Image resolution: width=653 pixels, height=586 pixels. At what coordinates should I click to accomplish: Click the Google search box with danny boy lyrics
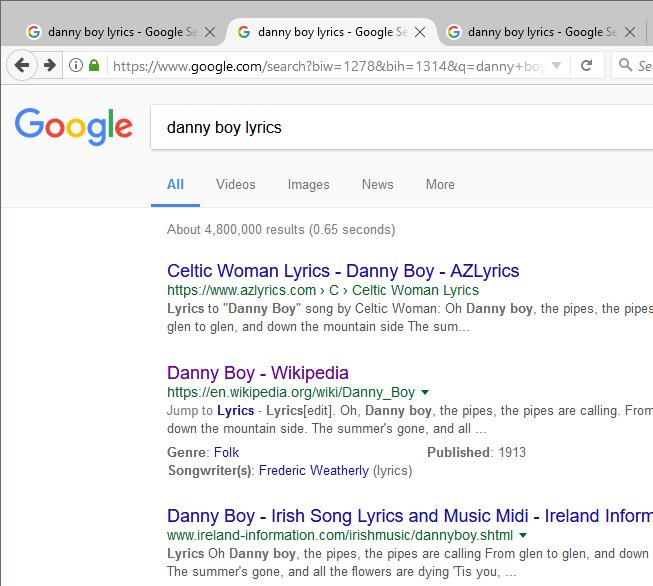[402, 127]
